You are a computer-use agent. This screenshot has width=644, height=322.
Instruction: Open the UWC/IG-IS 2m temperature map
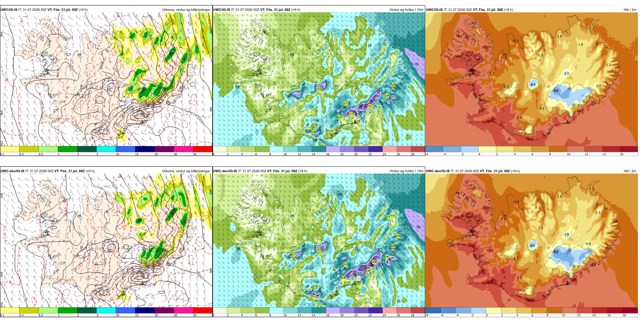[531, 81]
